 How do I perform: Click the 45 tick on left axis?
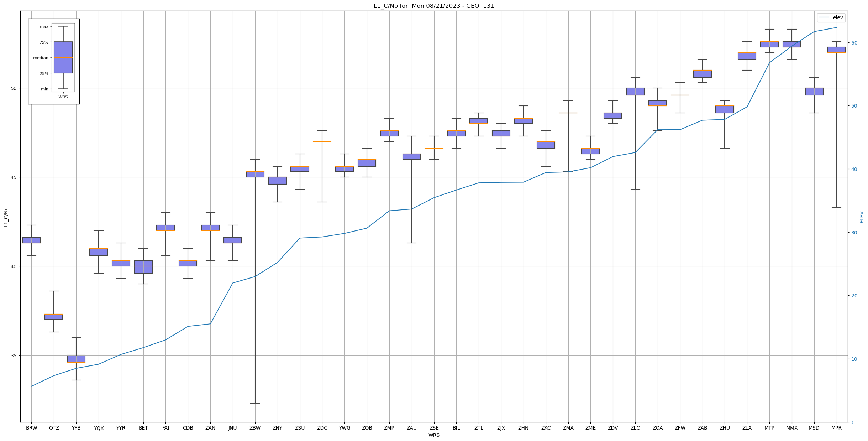pos(14,177)
